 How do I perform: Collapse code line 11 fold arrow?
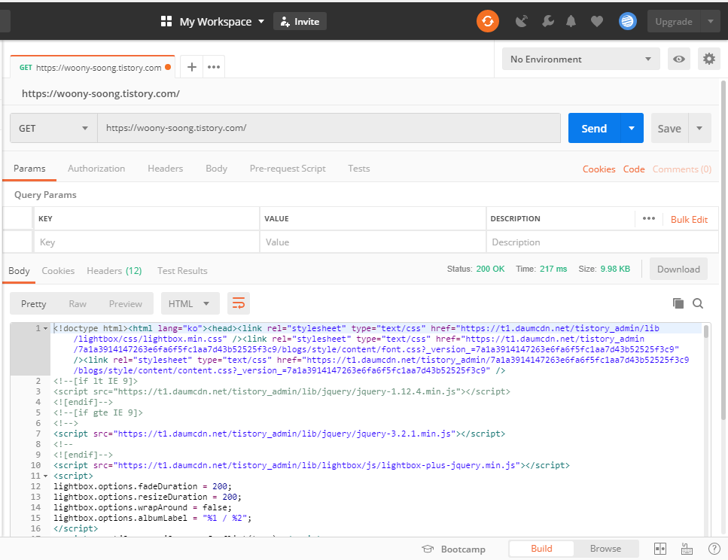point(45,476)
